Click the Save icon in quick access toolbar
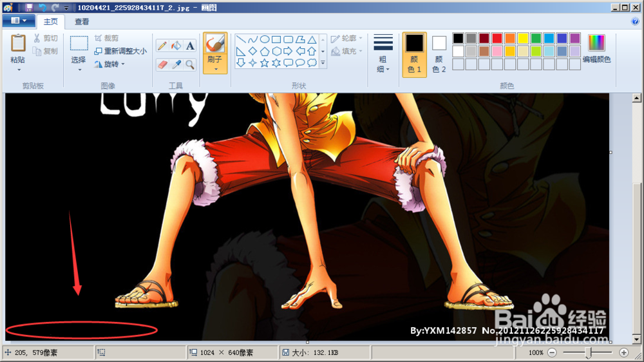This screenshot has width=644, height=362. point(29,7)
